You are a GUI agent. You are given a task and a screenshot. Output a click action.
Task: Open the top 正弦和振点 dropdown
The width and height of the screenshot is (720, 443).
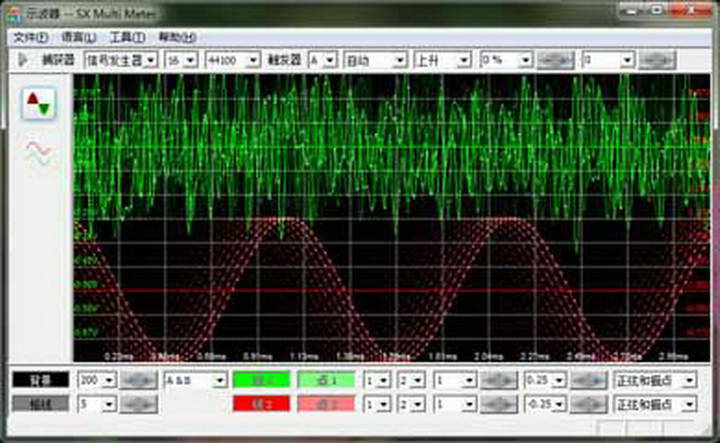[654, 380]
